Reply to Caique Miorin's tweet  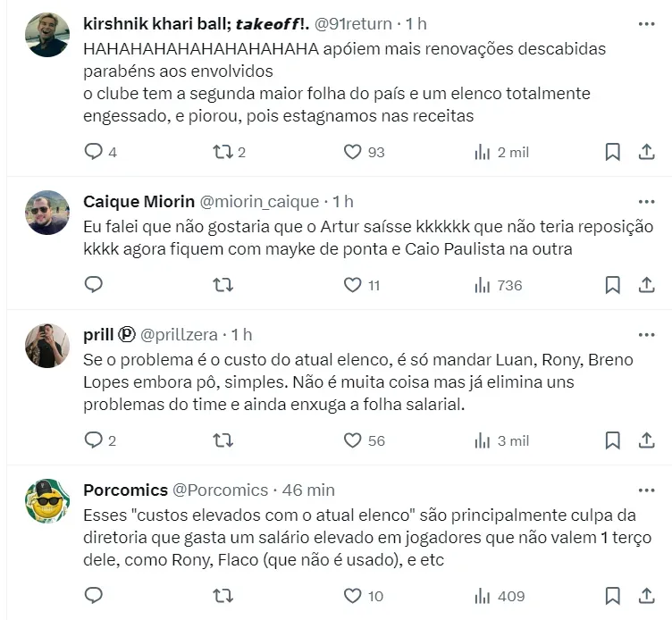click(x=94, y=285)
